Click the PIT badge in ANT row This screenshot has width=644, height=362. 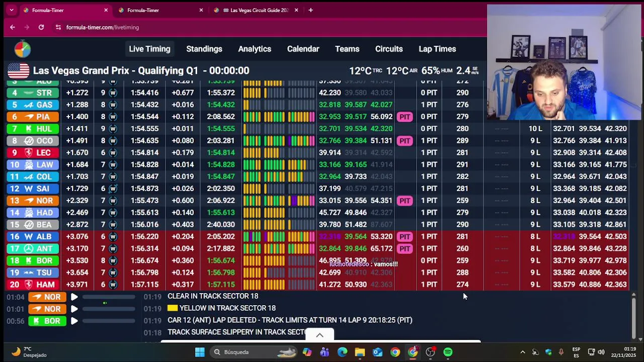[x=405, y=248]
